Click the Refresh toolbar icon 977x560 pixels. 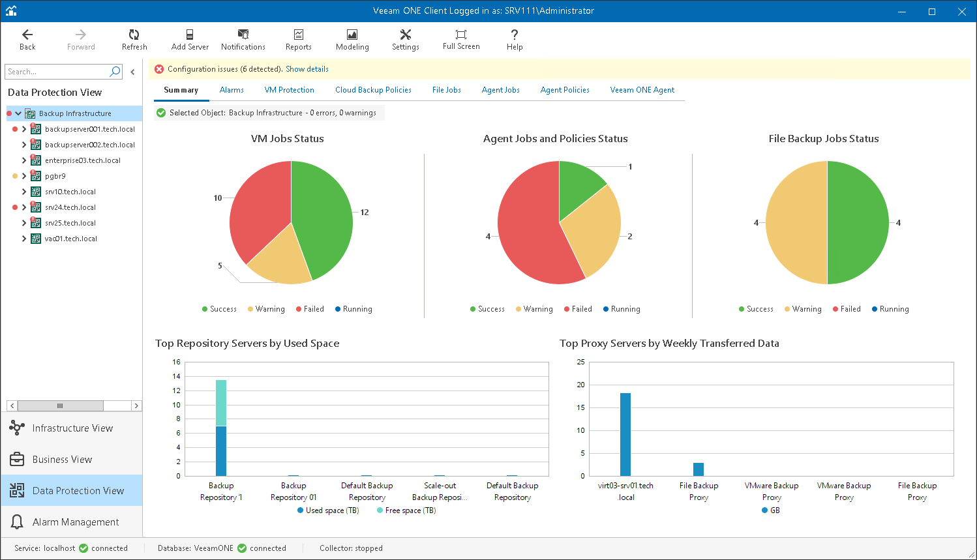pos(134,39)
